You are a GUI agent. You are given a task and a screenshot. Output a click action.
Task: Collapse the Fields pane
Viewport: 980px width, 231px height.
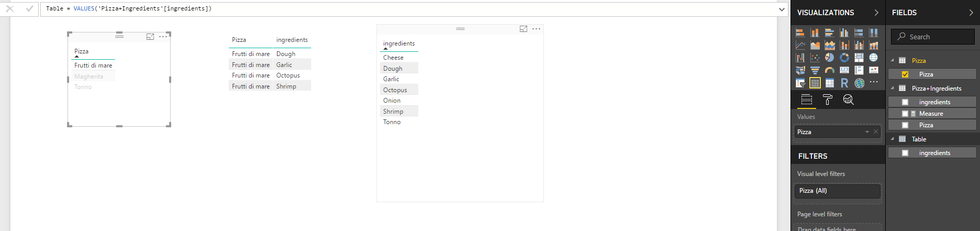971,13
